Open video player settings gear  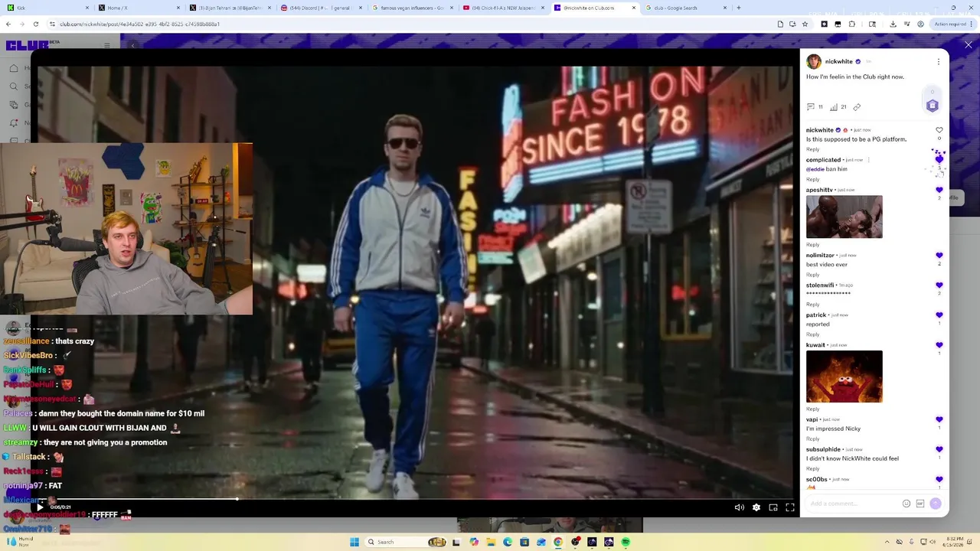(756, 507)
